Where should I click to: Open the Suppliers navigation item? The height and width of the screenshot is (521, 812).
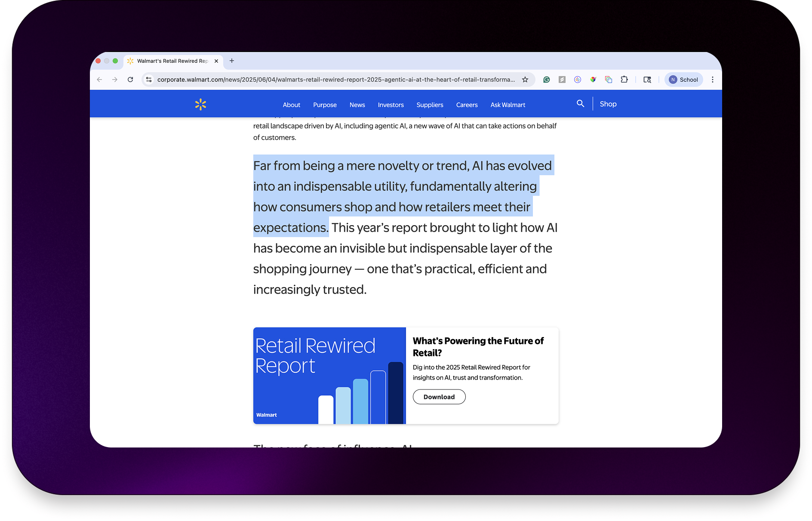point(430,105)
